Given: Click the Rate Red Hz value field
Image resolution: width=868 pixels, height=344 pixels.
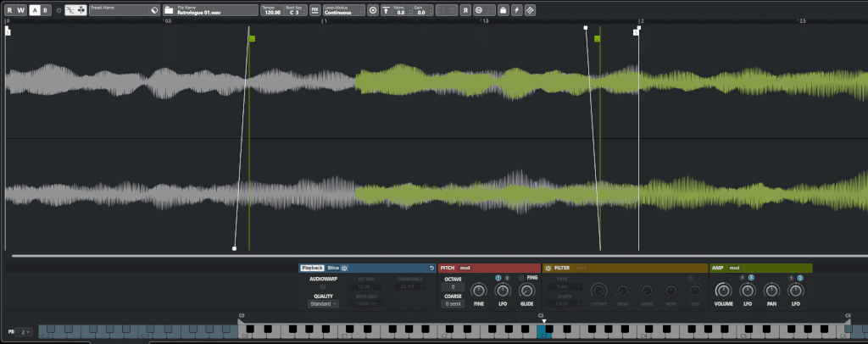Looking at the screenshot, I should pos(366,303).
